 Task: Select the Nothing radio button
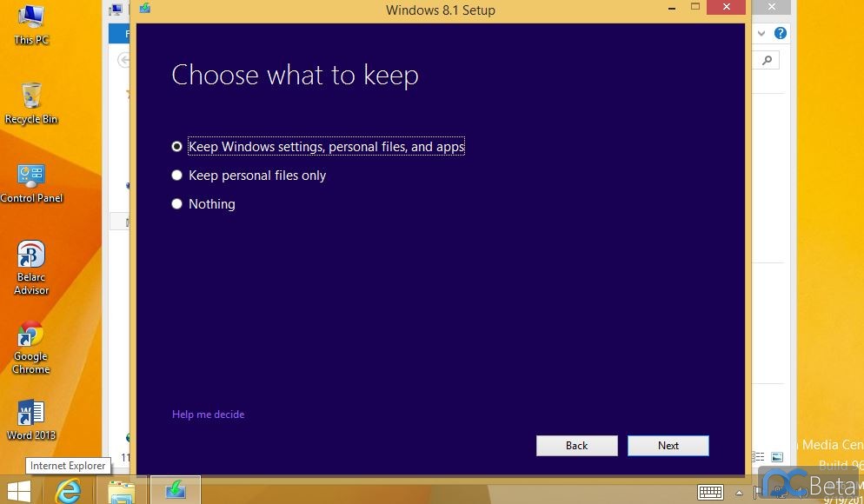(176, 204)
